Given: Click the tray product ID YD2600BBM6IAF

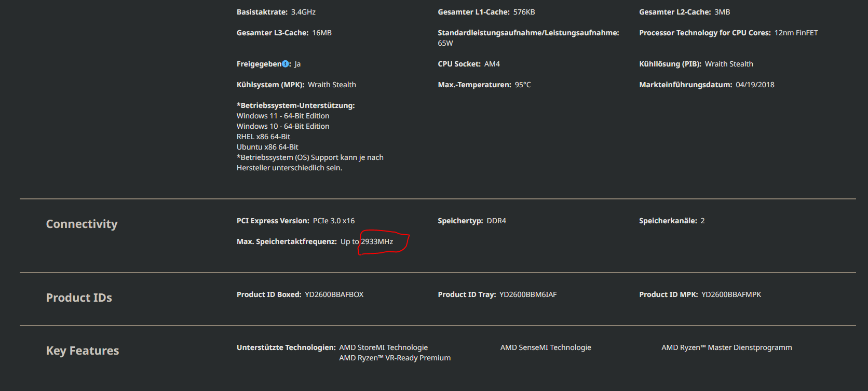Looking at the screenshot, I should pos(528,294).
